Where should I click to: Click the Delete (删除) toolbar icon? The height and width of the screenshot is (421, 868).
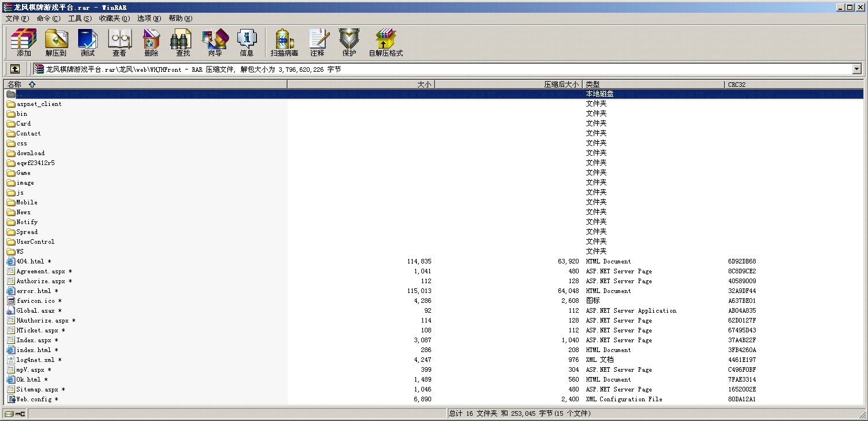[x=151, y=42]
